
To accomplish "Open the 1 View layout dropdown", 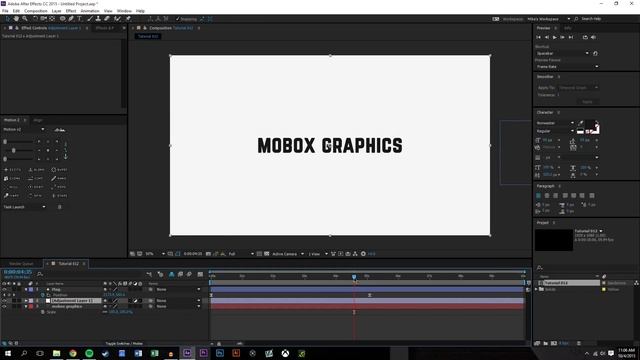I will (318, 254).
